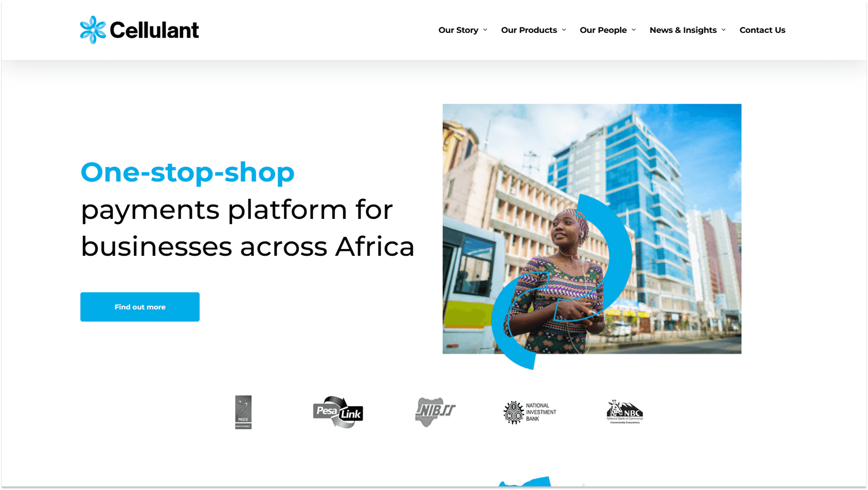Viewport: 868px width, 490px height.
Task: Click the NIBSS partner logo icon
Action: [434, 411]
